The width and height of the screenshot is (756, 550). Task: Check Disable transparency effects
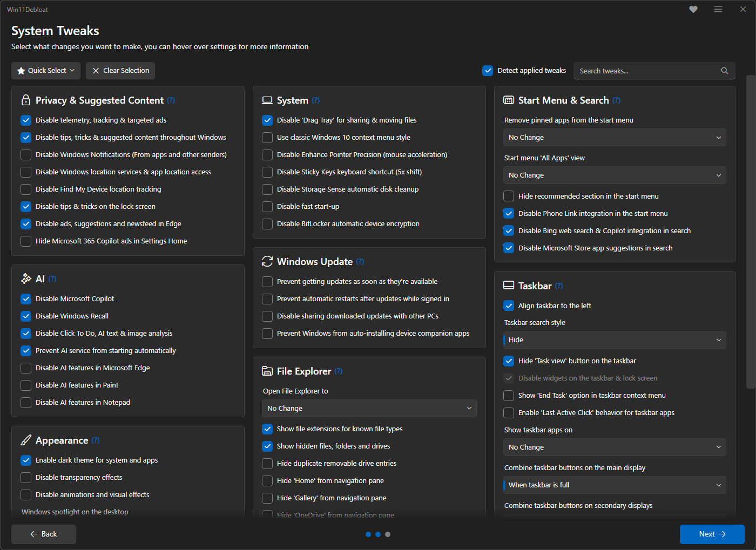(26, 478)
